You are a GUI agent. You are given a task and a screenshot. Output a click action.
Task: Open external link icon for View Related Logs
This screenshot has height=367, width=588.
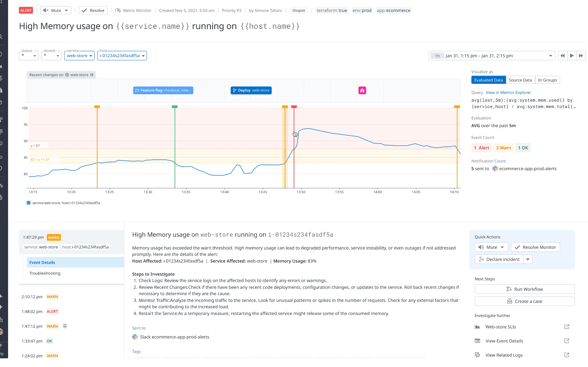coord(567,355)
